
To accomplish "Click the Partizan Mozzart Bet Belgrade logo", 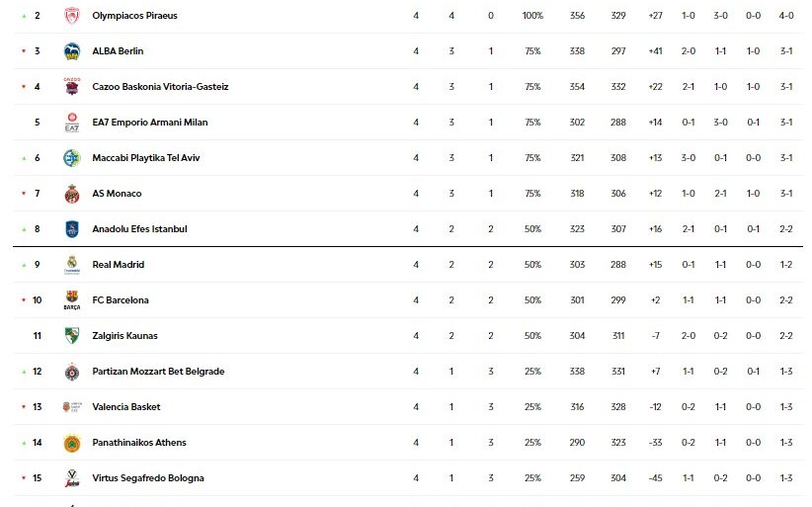I will click(x=71, y=372).
